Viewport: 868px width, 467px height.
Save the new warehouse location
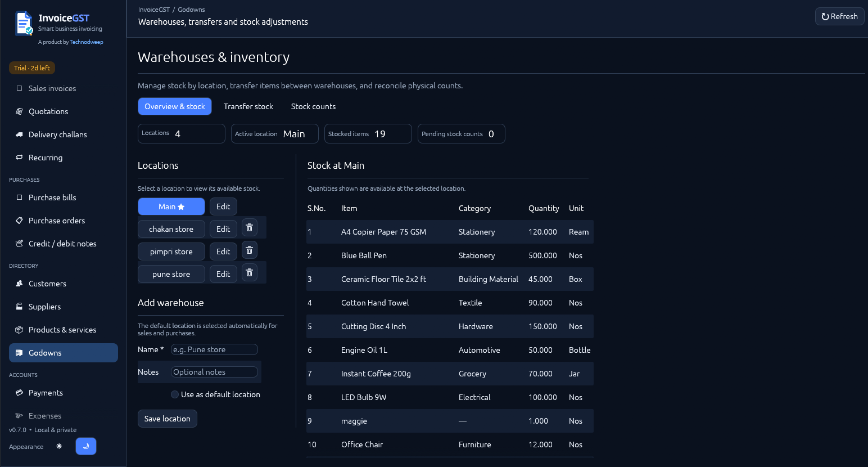pos(168,419)
